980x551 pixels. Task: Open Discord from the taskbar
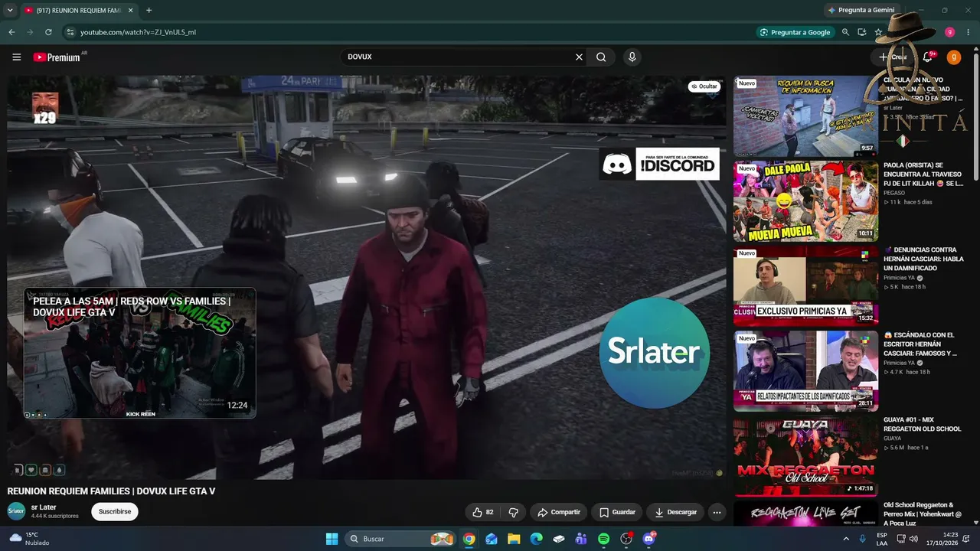pyautogui.click(x=649, y=539)
